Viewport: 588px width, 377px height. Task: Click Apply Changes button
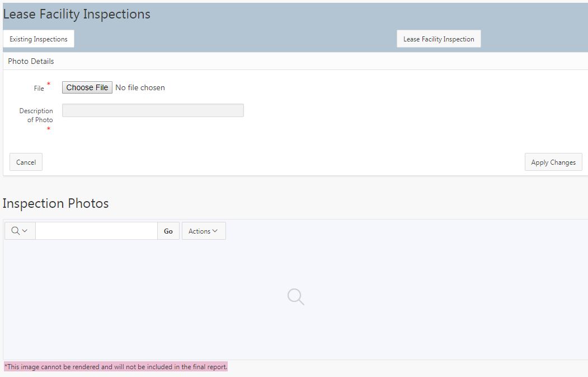[x=553, y=162]
